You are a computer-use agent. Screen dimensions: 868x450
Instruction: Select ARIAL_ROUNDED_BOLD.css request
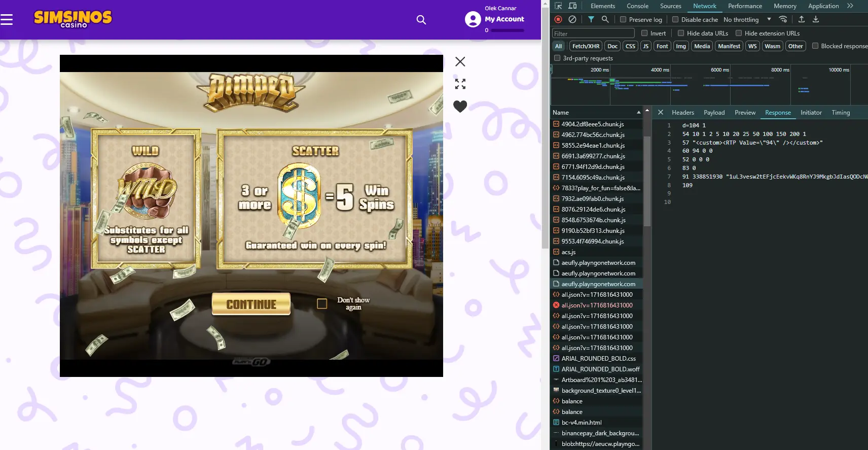(597, 358)
